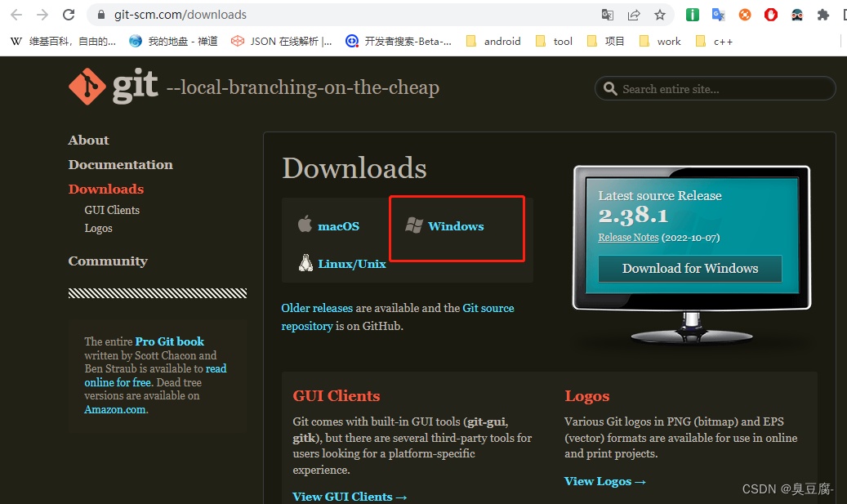Click the browser back arrow
This screenshot has width=847, height=504.
16,15
